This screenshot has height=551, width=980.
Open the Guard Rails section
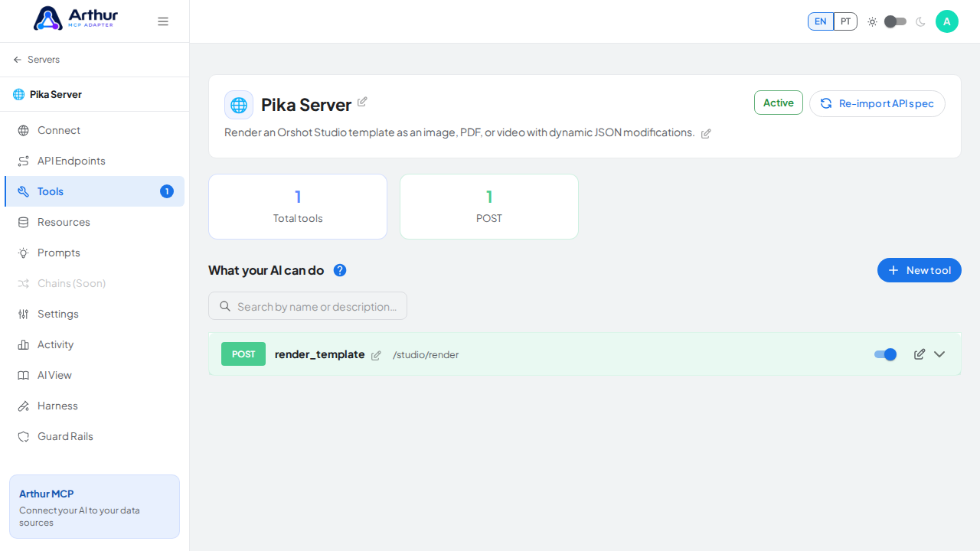point(94,436)
